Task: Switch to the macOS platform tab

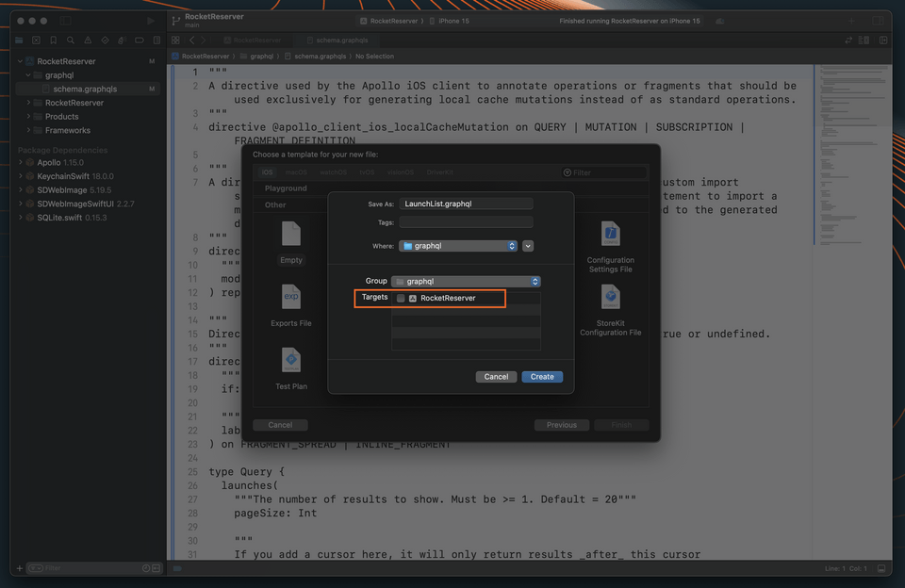Action: tap(296, 172)
